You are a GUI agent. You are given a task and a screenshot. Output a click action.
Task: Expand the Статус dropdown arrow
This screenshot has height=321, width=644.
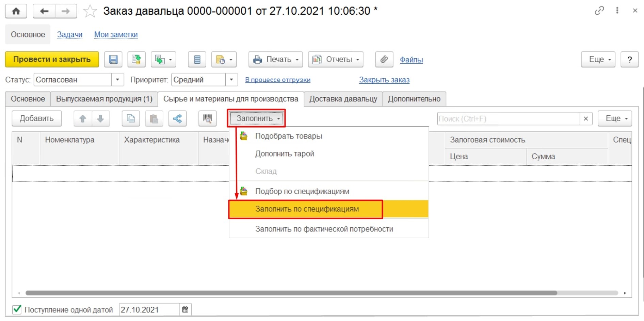pos(117,80)
